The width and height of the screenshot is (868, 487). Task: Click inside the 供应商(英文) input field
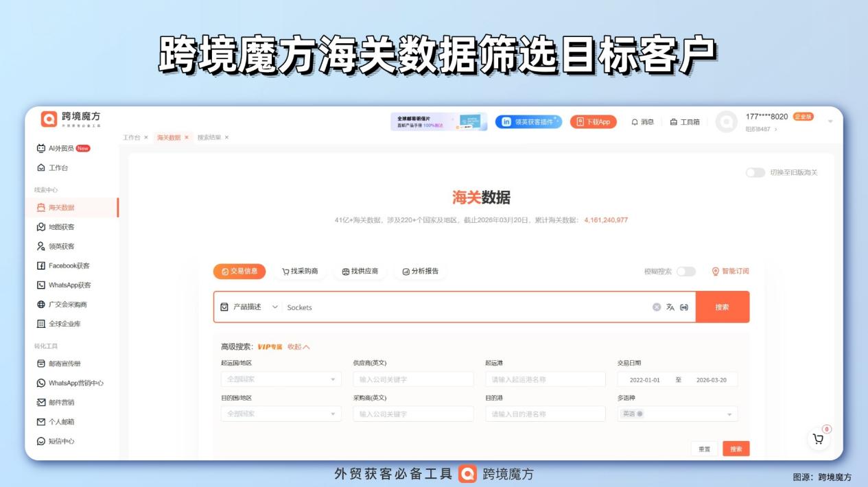click(414, 379)
